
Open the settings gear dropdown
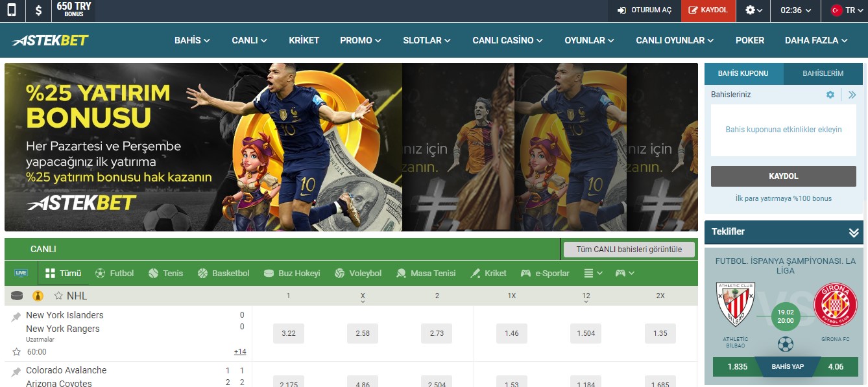tap(754, 10)
